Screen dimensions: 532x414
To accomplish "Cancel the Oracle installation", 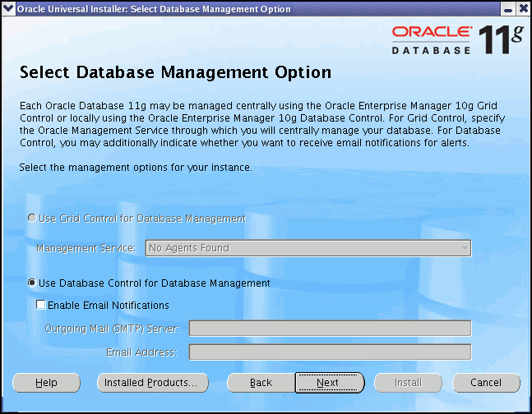I will [486, 383].
